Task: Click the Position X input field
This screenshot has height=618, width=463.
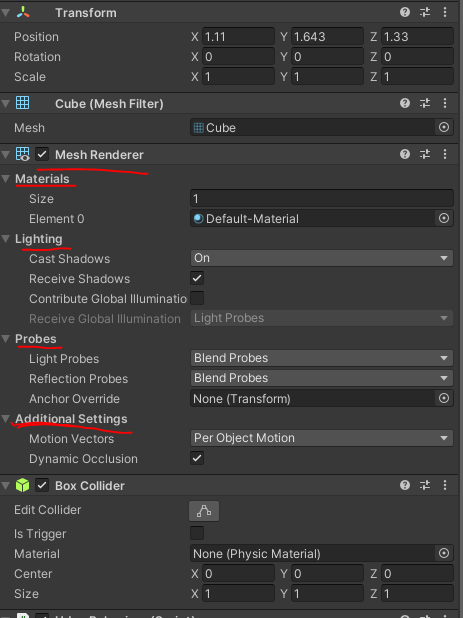Action: [x=238, y=37]
